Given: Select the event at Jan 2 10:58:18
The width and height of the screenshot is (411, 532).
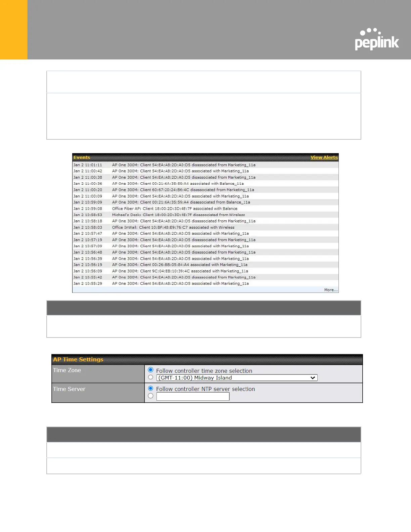Looking at the screenshot, I should click(x=205, y=221).
